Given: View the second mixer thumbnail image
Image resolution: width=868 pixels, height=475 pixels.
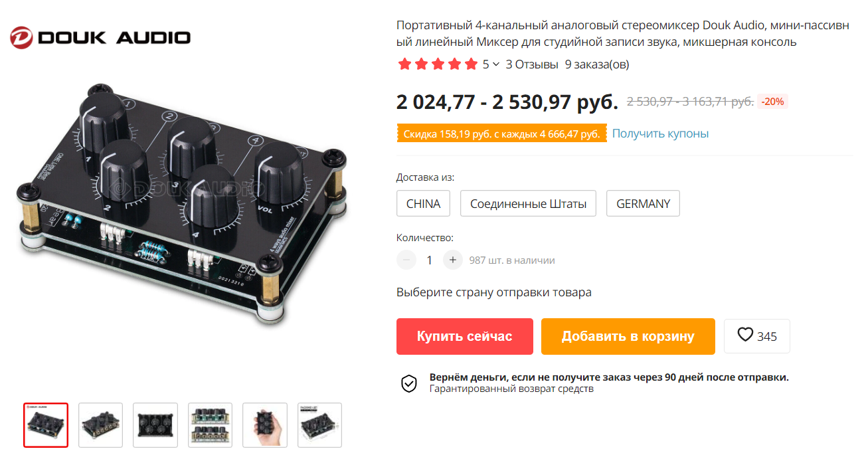Looking at the screenshot, I should [100, 425].
